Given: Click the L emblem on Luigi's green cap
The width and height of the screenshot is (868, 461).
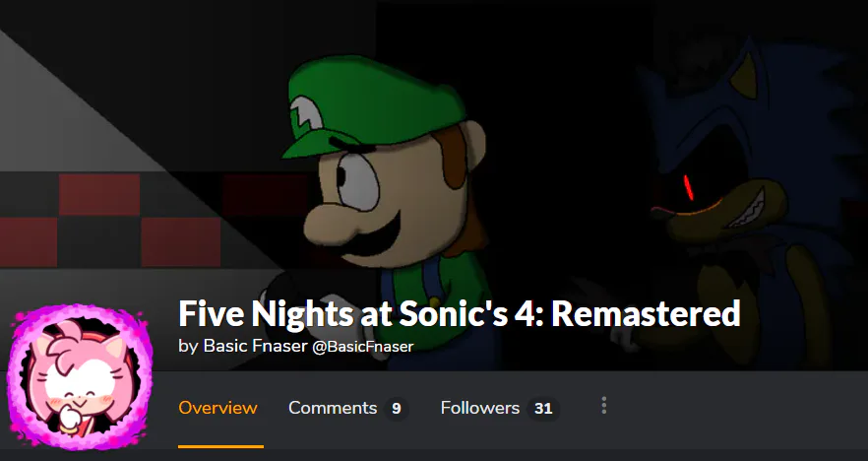Looking at the screenshot, I should click(x=307, y=118).
